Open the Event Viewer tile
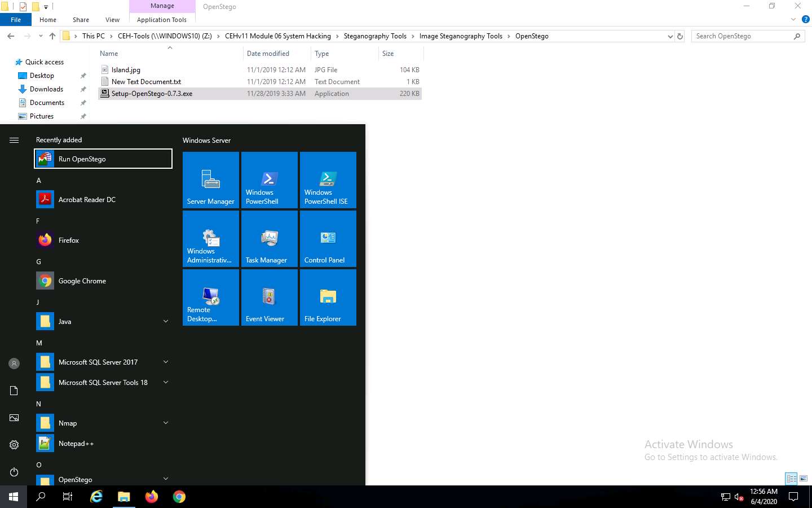Image resolution: width=812 pixels, height=508 pixels. tap(270, 297)
